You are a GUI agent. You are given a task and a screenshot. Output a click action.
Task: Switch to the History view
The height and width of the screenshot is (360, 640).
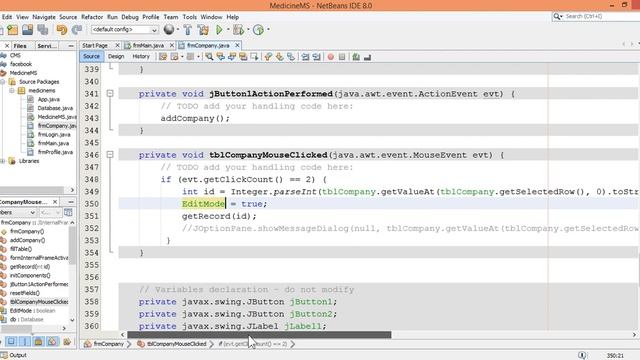click(x=141, y=57)
